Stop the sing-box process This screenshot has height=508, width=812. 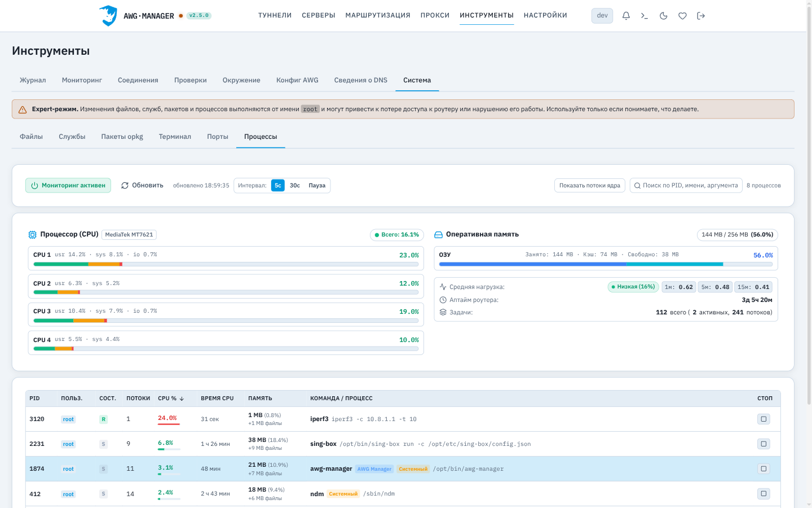[764, 444]
